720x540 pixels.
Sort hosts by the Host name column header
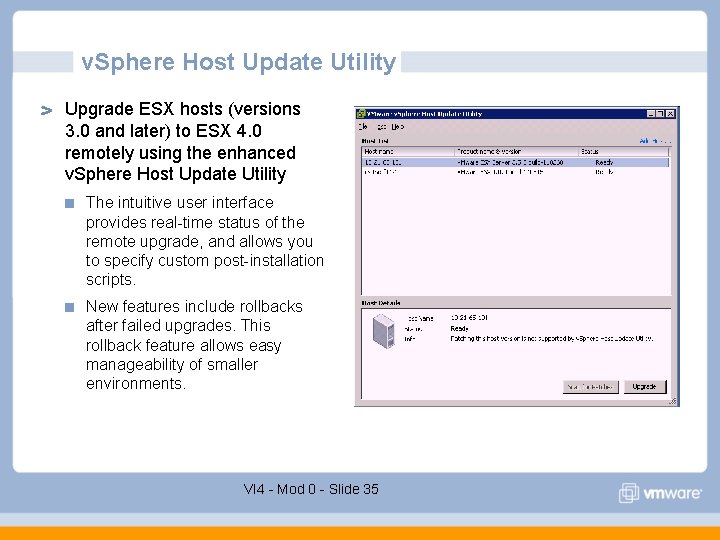(x=408, y=151)
